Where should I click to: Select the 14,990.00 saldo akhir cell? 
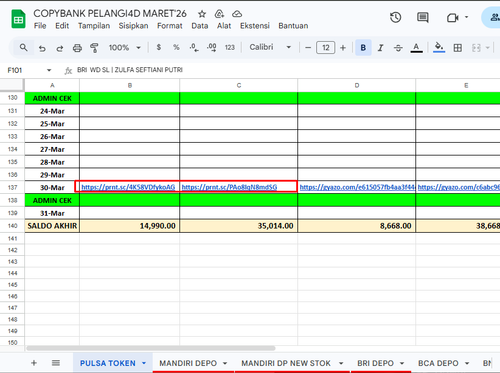click(x=130, y=226)
